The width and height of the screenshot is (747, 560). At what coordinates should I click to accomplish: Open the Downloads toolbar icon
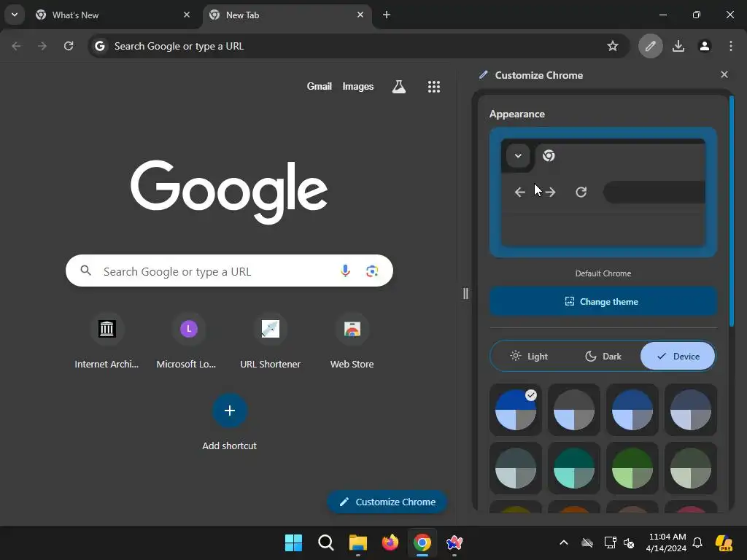point(678,46)
